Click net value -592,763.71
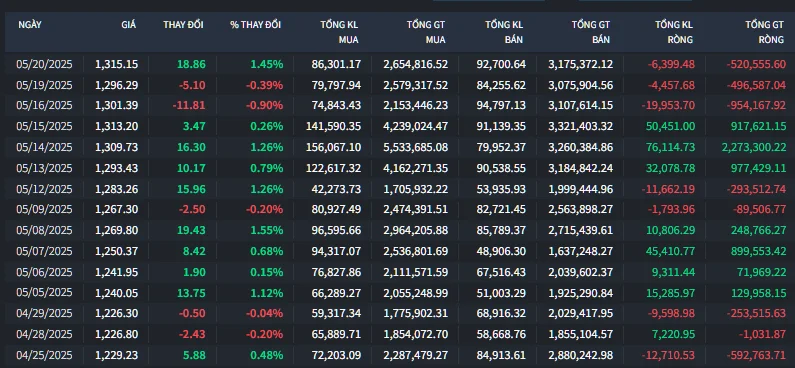This screenshot has width=795, height=368. [x=756, y=355]
